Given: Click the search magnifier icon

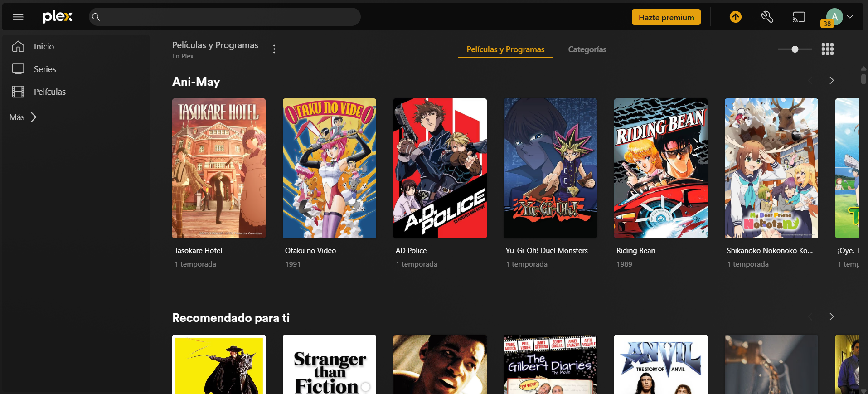Looking at the screenshot, I should pos(96,17).
